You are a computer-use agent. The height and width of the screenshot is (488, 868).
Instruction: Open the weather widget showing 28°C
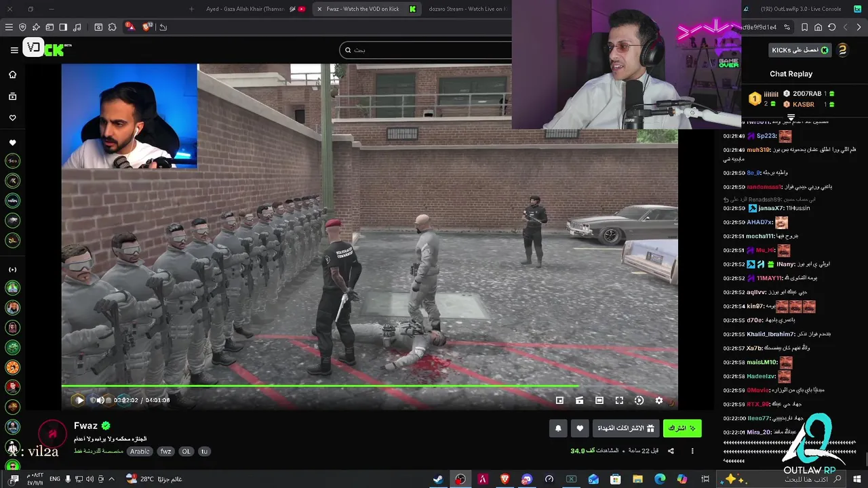click(x=155, y=479)
